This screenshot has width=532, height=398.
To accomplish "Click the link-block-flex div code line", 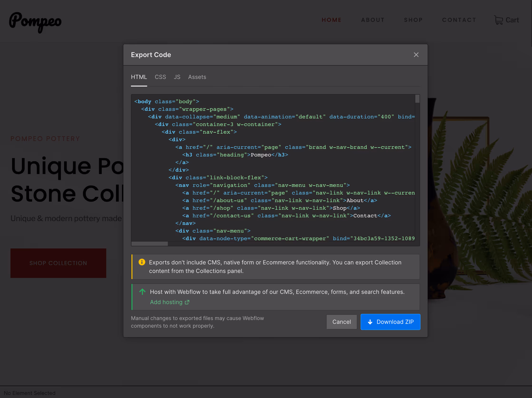I will (x=218, y=178).
